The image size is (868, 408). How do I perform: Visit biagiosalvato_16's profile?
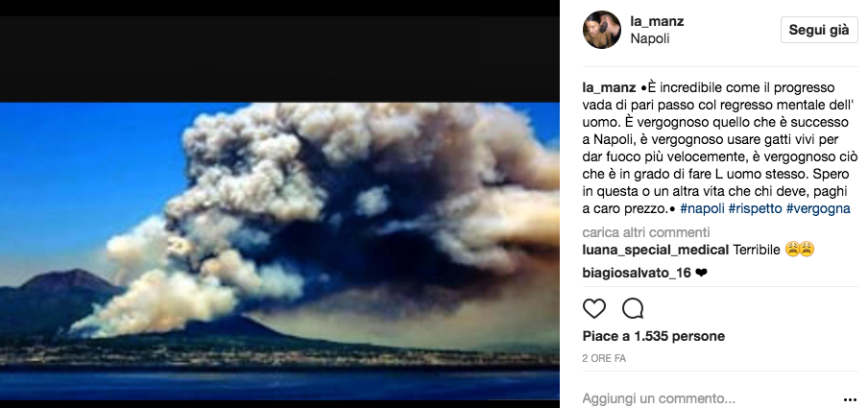point(637,273)
